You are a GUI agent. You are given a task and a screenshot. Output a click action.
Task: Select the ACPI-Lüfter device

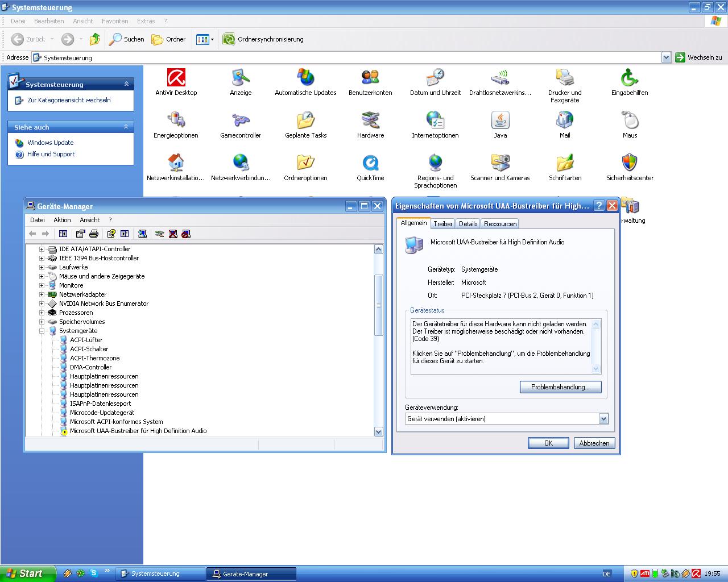point(86,340)
